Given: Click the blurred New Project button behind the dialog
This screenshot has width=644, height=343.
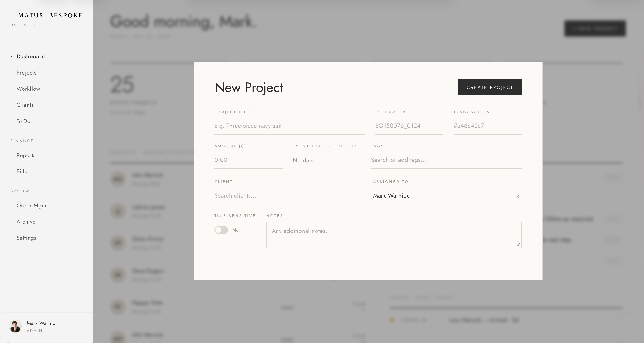Looking at the screenshot, I should pyautogui.click(x=595, y=29).
